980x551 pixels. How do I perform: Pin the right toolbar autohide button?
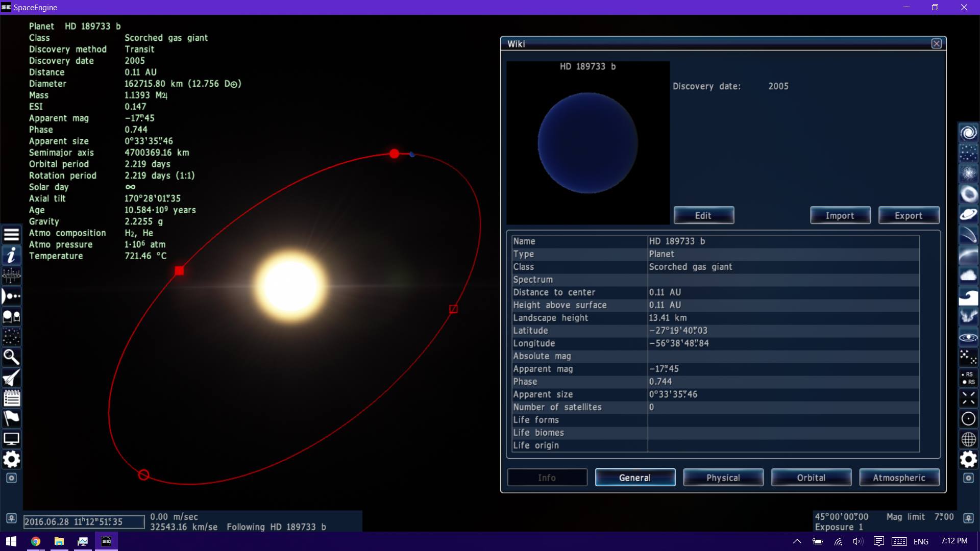pyautogui.click(x=968, y=478)
